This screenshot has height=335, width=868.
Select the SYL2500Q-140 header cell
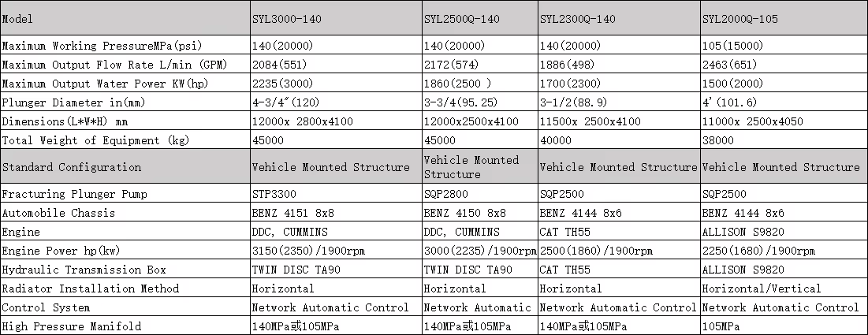(x=461, y=18)
